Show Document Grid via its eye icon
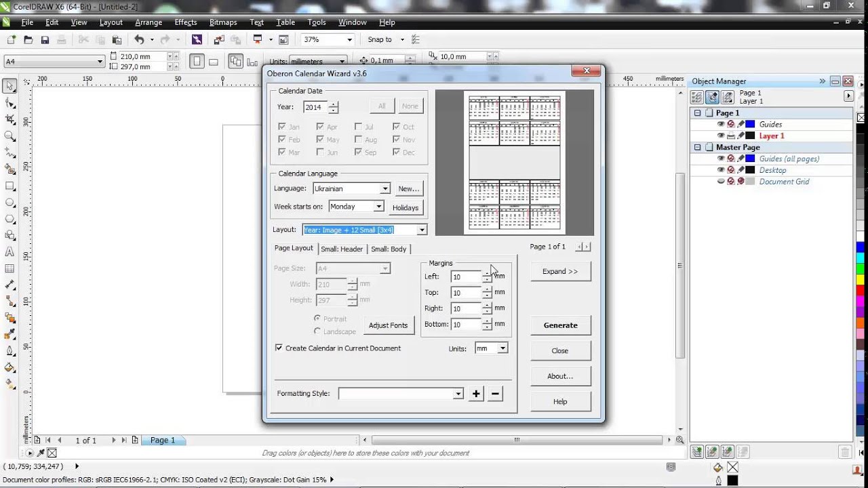Screen dimensions: 868x488 [x=721, y=182]
